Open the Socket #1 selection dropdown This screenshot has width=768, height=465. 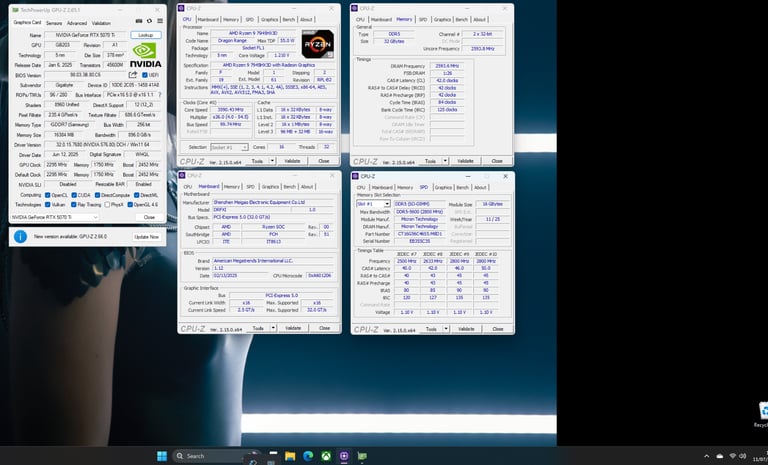[229, 147]
